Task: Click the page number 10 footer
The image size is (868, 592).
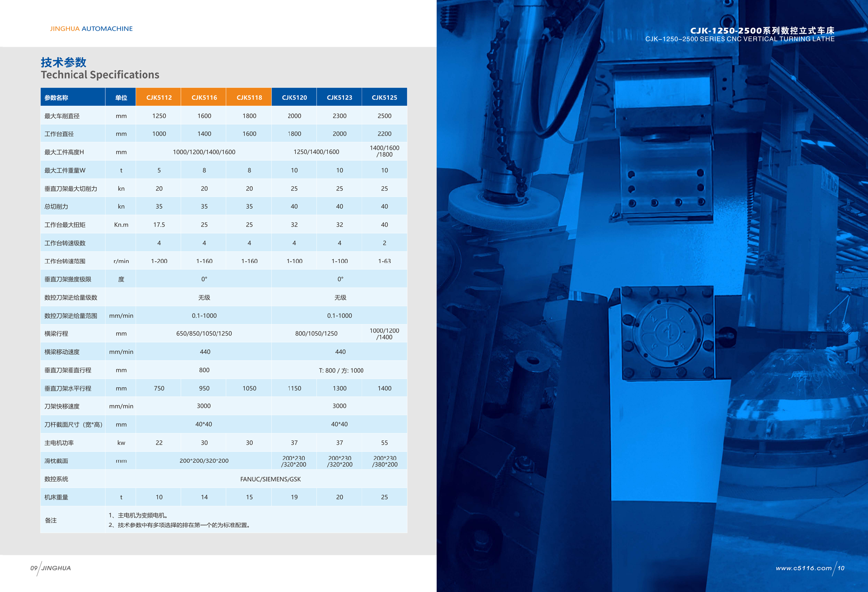Action: pos(841,568)
